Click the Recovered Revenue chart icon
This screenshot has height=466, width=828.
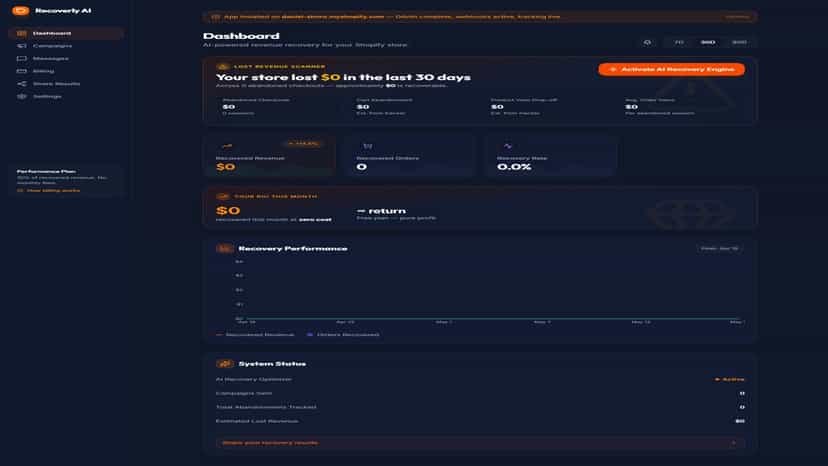click(227, 145)
